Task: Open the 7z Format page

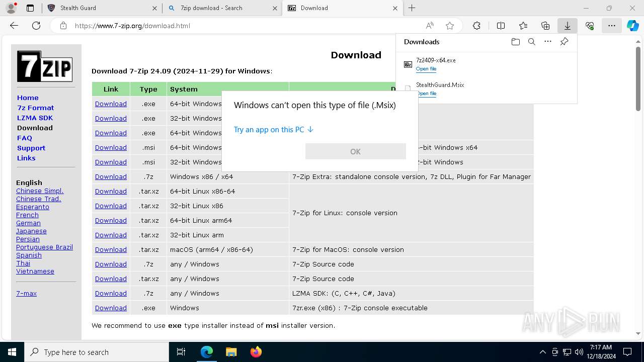Action: pos(35,108)
